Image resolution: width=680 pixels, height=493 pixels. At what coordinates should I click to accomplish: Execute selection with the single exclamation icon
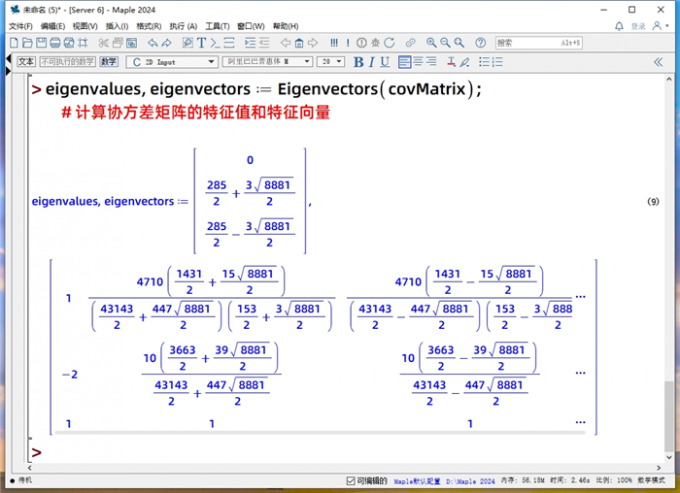click(348, 42)
